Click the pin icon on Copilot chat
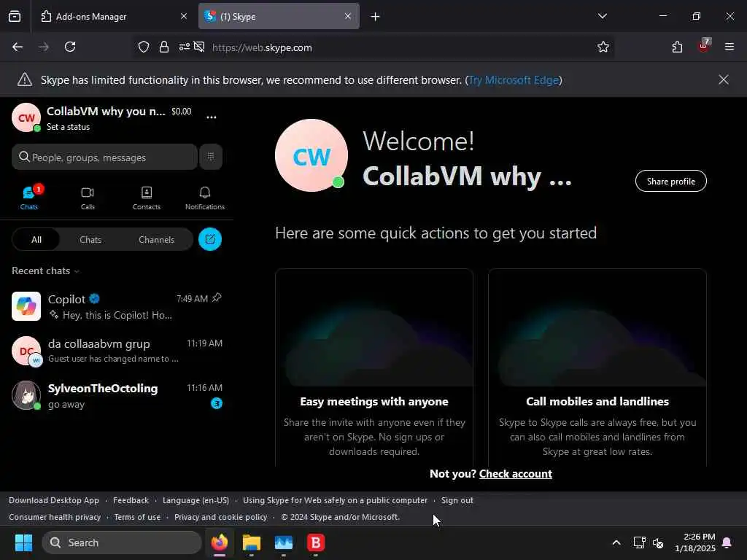Viewport: 747px width, 560px height. click(217, 297)
